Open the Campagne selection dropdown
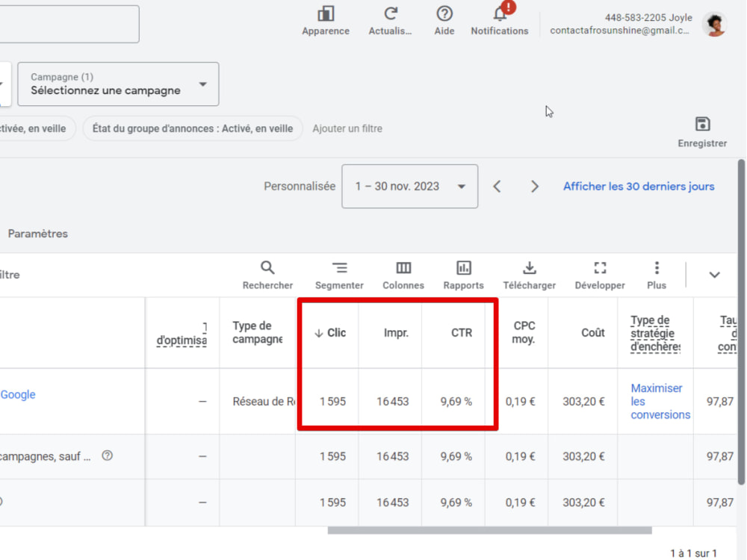Image resolution: width=747 pixels, height=560 pixels. pos(118,84)
